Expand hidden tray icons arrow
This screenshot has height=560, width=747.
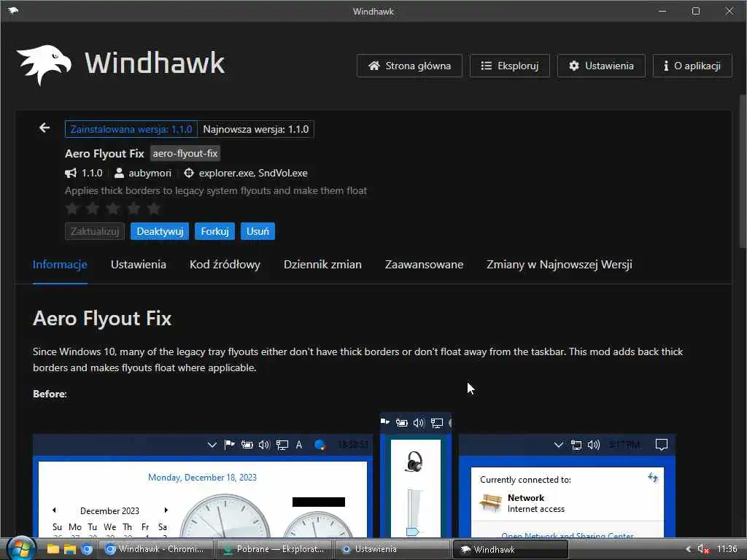tap(688, 549)
